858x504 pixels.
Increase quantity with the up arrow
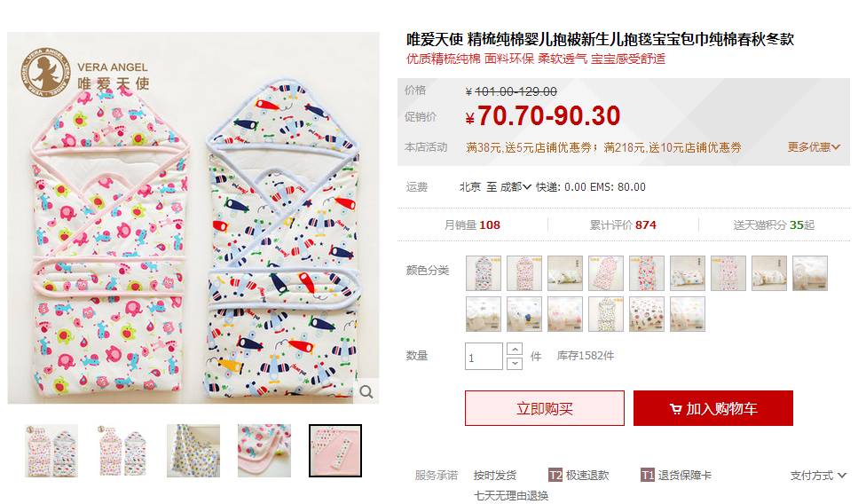pyautogui.click(x=515, y=349)
